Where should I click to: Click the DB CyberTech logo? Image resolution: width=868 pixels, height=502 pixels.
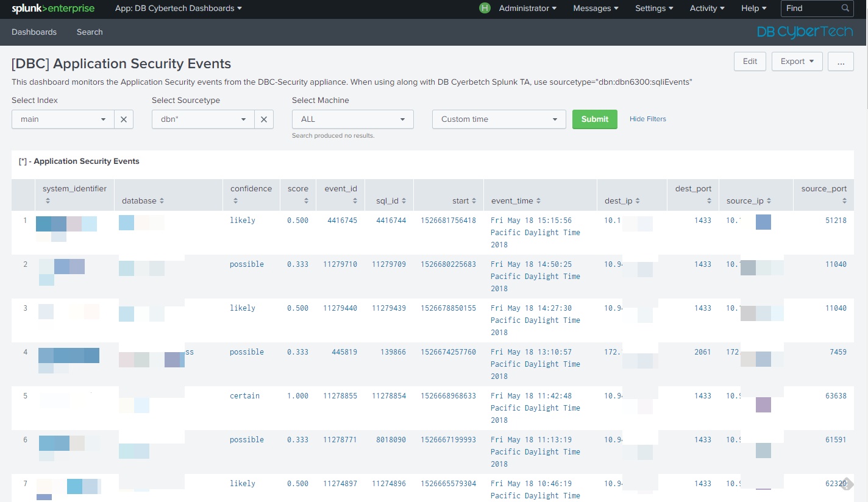(805, 32)
